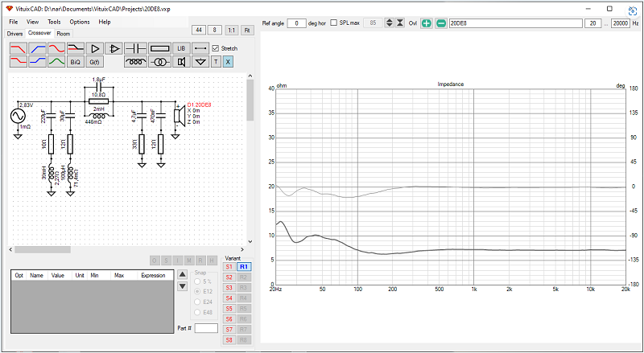Viewport: 644px width, 353px height.
Task: Add an overlay with the green plus
Action: pos(427,23)
